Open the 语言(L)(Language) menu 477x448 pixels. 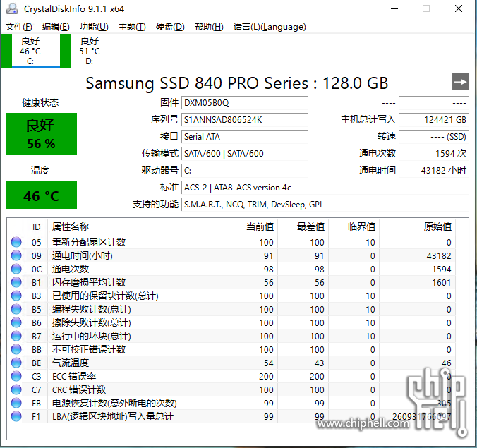(270, 27)
